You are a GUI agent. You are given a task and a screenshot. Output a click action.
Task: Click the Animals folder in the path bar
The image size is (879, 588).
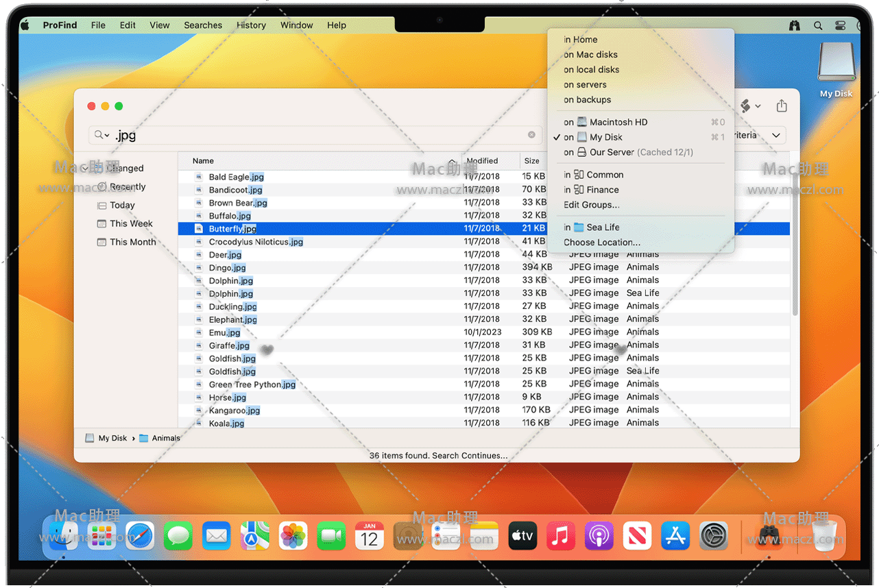[165, 438]
